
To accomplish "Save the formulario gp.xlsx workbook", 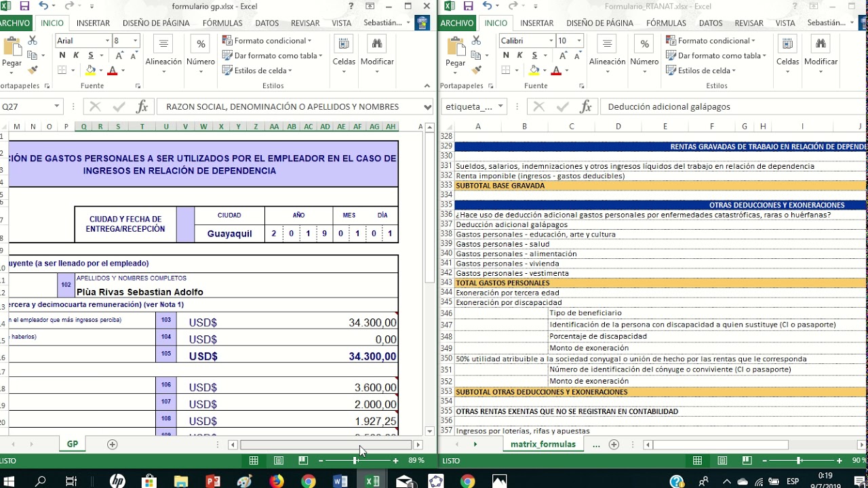I will [25, 6].
